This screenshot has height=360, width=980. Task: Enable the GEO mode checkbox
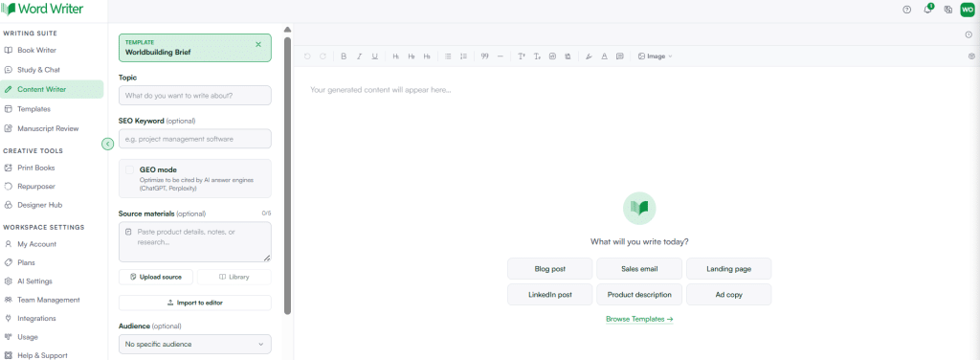129,169
